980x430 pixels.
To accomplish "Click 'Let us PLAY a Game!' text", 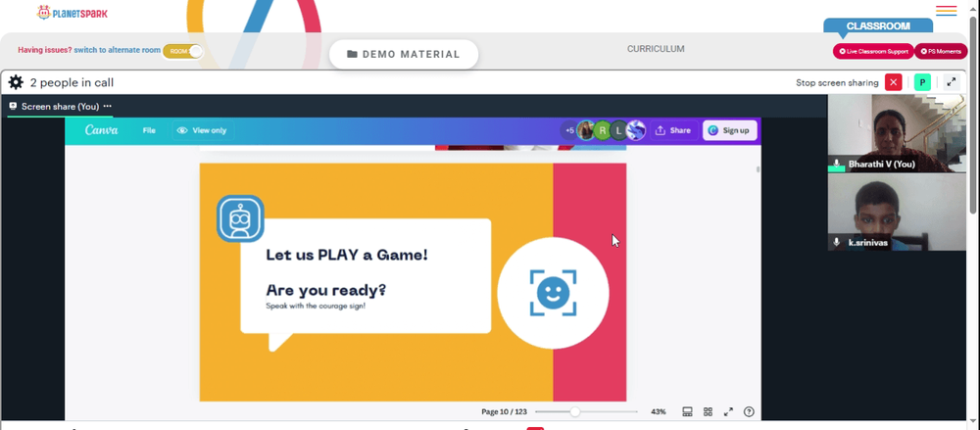I will coord(347,255).
